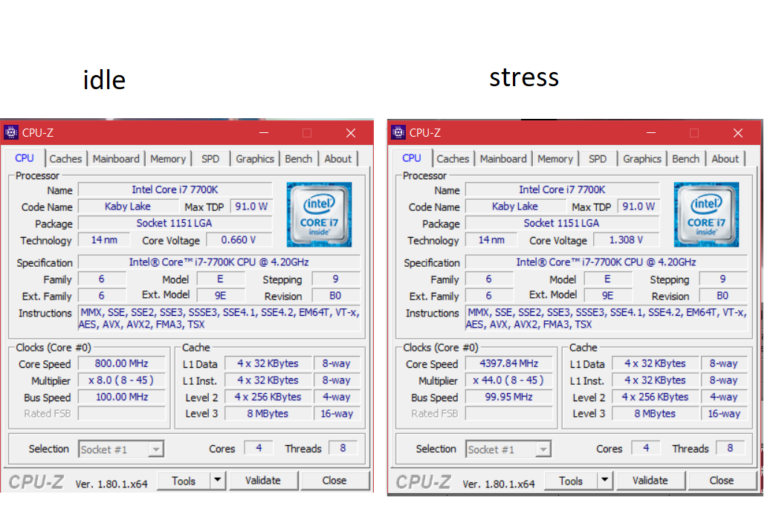This screenshot has width=776, height=532.
Task: Click Close button in stress window
Action: point(722,481)
